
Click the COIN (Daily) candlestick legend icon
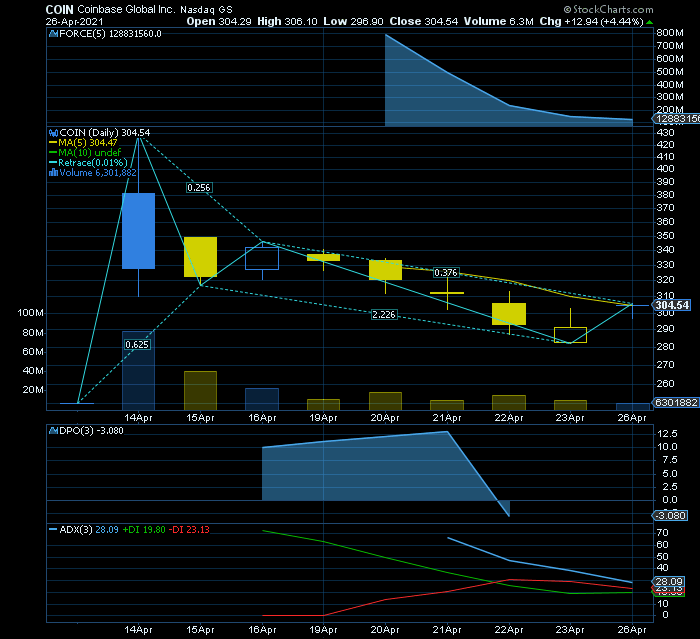pyautogui.click(x=53, y=133)
